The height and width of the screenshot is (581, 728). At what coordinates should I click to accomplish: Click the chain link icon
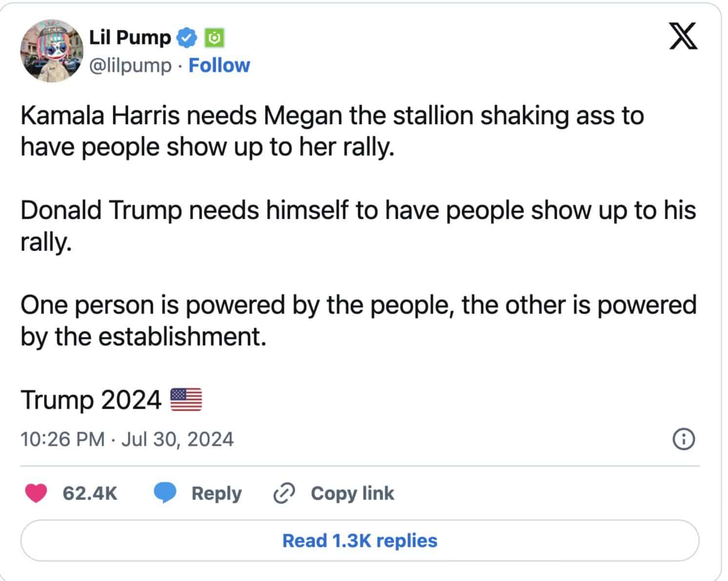coord(283,493)
